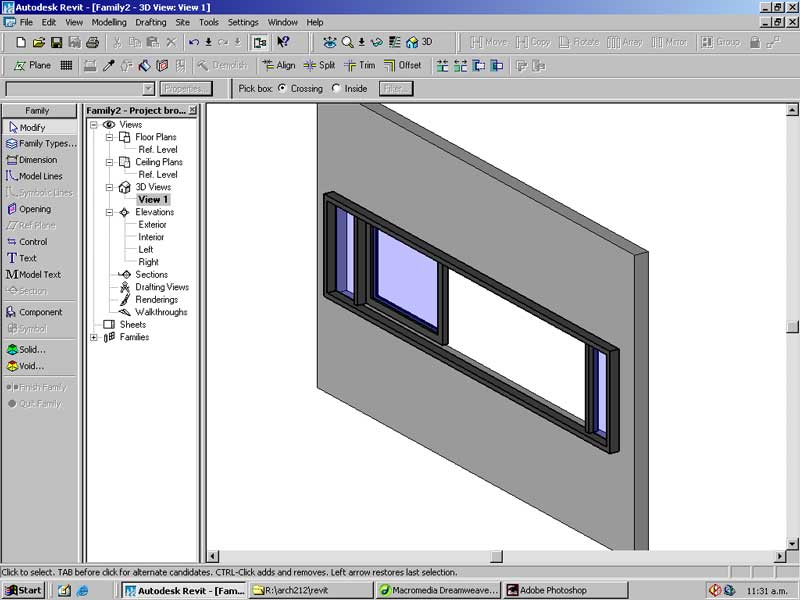
Task: Select the Sheets tree entry
Action: [133, 324]
